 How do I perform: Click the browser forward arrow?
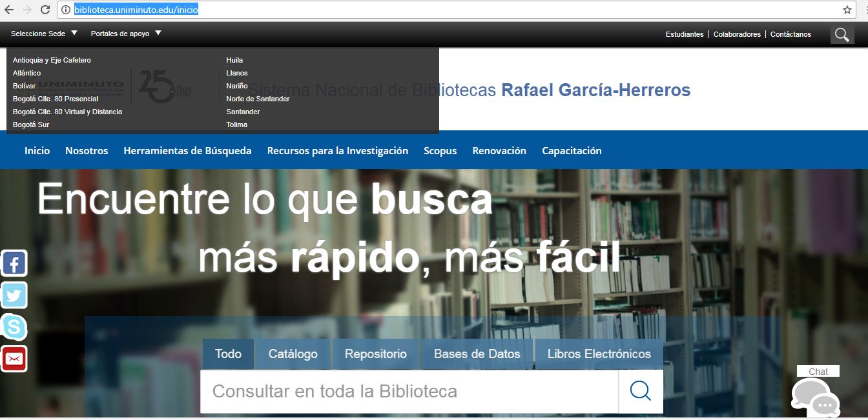click(x=27, y=10)
